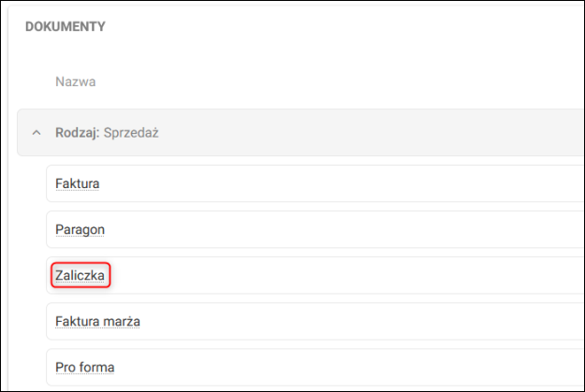Open the highlighted Zaliczka link

[81, 275]
